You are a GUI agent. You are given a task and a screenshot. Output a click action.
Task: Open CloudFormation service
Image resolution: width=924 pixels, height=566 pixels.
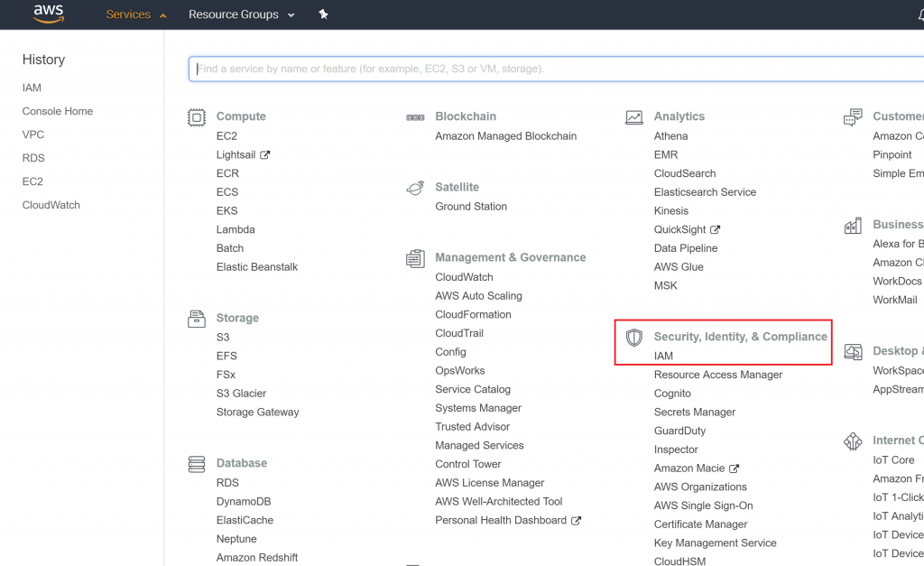473,314
